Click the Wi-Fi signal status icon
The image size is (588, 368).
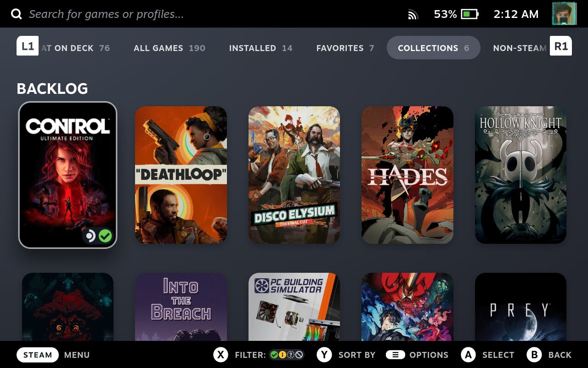click(413, 15)
